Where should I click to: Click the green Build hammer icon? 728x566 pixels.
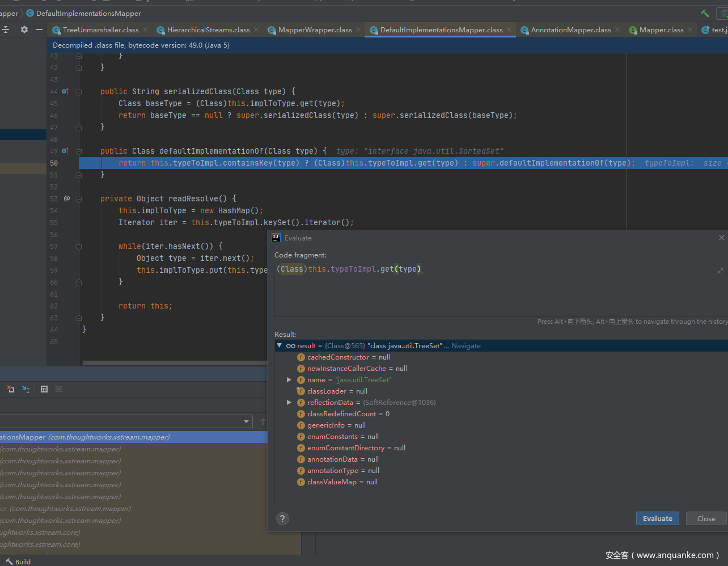[705, 13]
